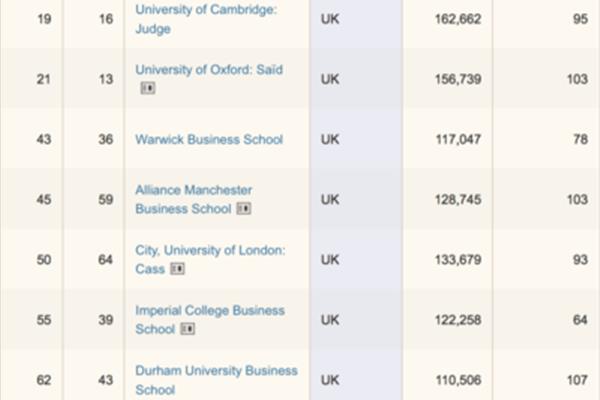The height and width of the screenshot is (400, 600).
Task: Select the salary value 162,662 in the Cambridge row
Action: click(458, 19)
